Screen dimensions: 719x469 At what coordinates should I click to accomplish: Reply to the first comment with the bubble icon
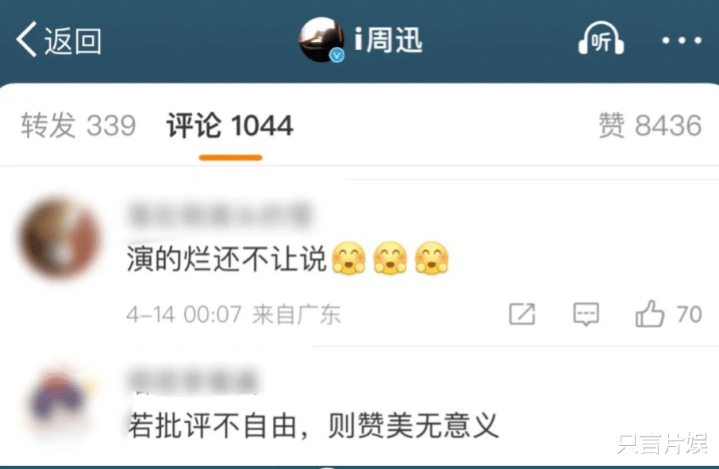click(586, 315)
